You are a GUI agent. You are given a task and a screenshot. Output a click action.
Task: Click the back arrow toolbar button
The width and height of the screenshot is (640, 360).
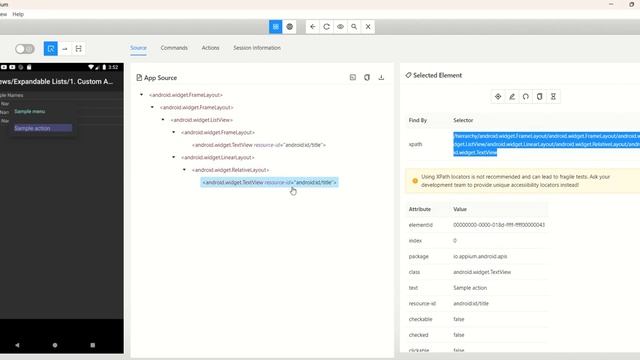tap(313, 27)
